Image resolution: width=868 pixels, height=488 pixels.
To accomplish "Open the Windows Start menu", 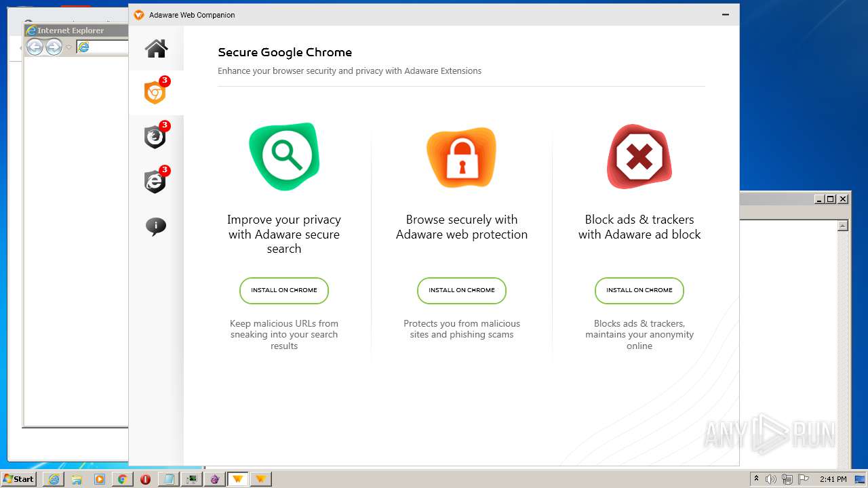I will coord(19,479).
